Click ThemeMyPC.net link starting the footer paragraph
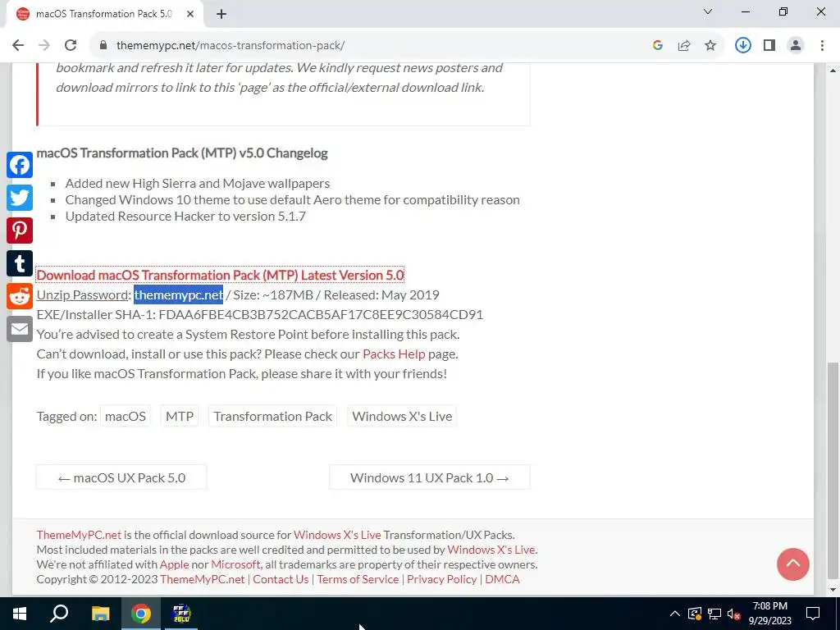Image resolution: width=840 pixels, height=630 pixels. click(x=79, y=535)
